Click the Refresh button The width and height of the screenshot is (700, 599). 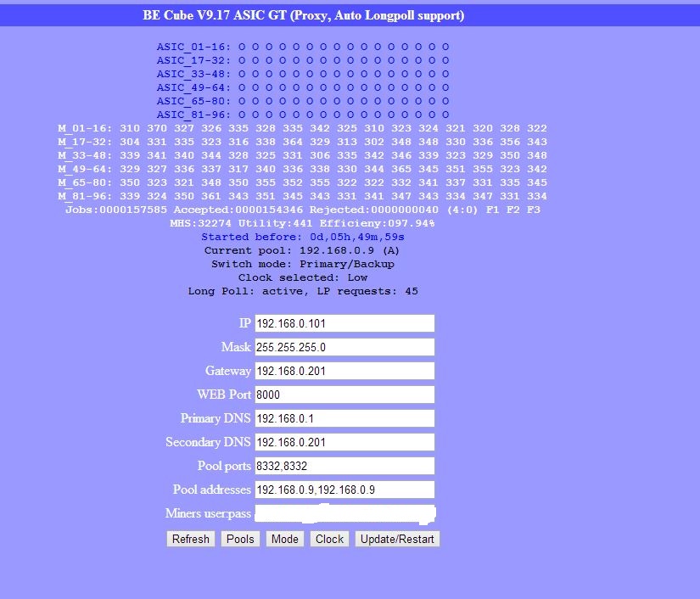tap(190, 539)
